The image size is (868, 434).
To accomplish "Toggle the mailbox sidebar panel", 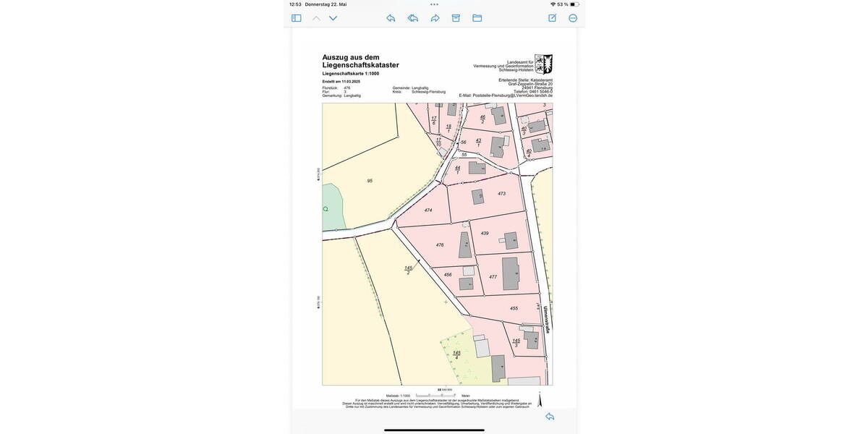I will tap(297, 18).
